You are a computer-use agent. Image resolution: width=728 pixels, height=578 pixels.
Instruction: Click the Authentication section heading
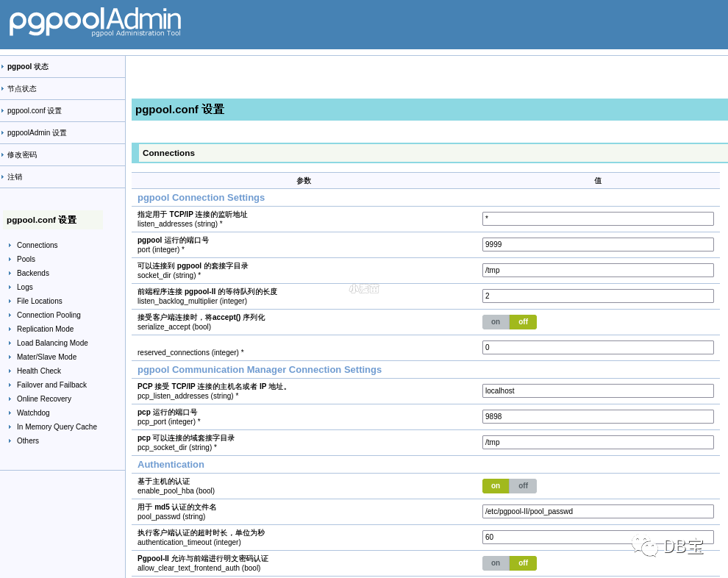tap(171, 464)
